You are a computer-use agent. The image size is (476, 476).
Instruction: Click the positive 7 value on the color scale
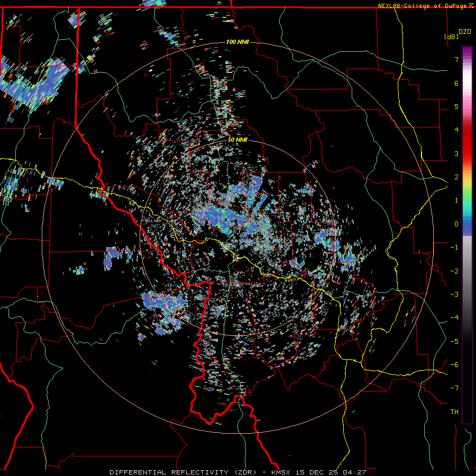(x=456, y=59)
